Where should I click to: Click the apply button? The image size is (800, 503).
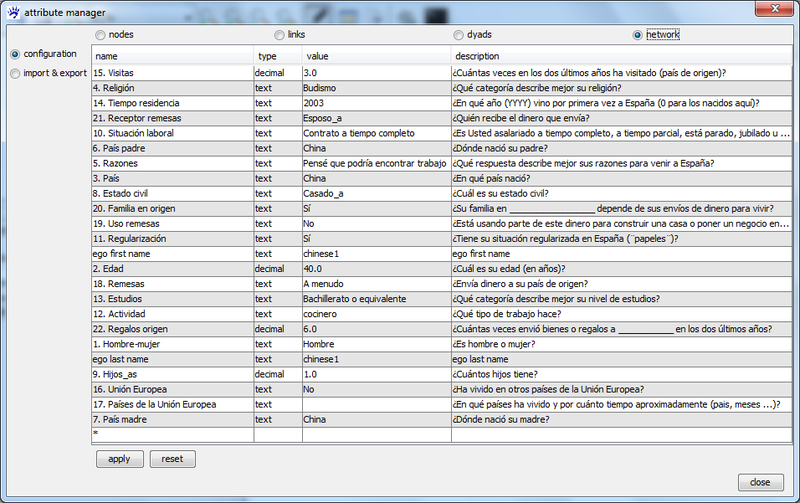(x=120, y=459)
